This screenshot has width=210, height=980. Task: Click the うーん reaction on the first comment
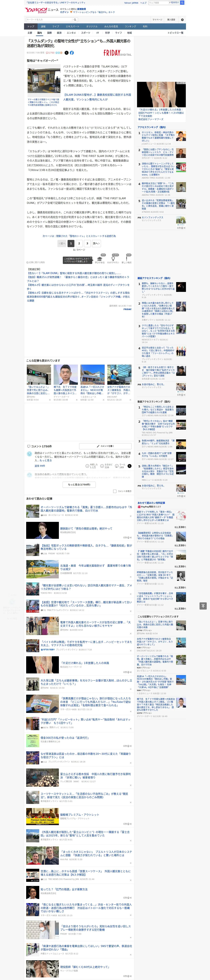tap(120, 466)
